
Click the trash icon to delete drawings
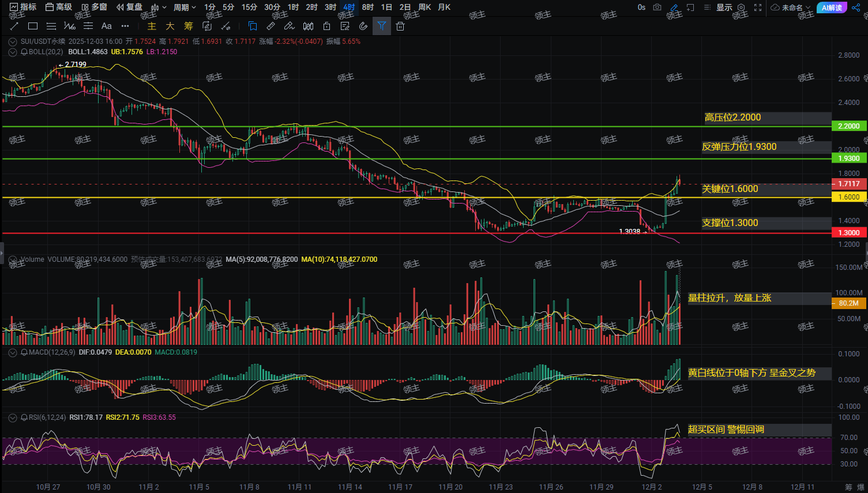pos(400,26)
